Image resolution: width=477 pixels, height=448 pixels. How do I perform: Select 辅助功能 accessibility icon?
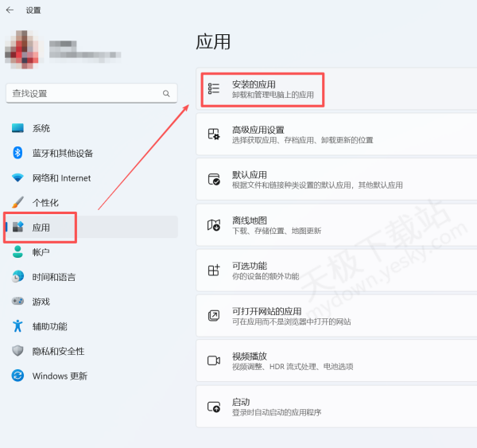click(17, 326)
